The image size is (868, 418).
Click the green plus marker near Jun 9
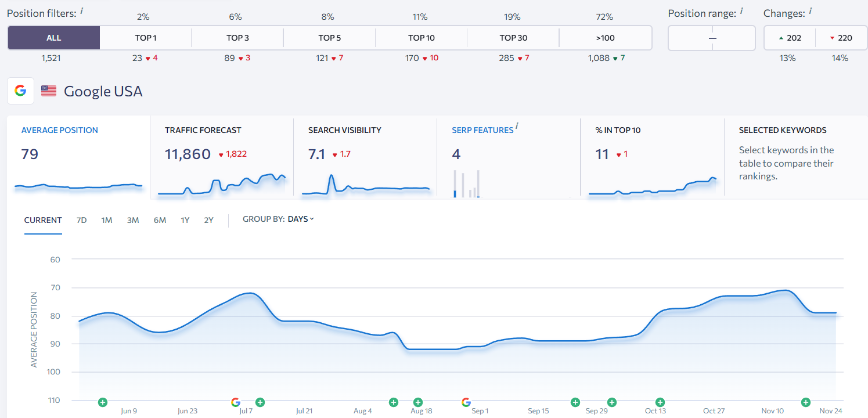pos(103,402)
